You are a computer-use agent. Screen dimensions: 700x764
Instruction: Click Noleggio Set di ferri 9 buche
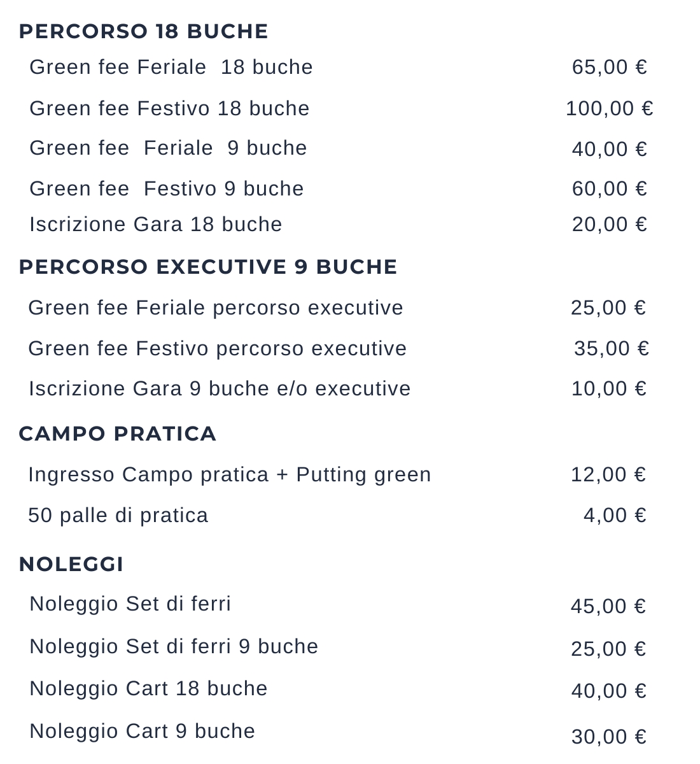coord(173,646)
